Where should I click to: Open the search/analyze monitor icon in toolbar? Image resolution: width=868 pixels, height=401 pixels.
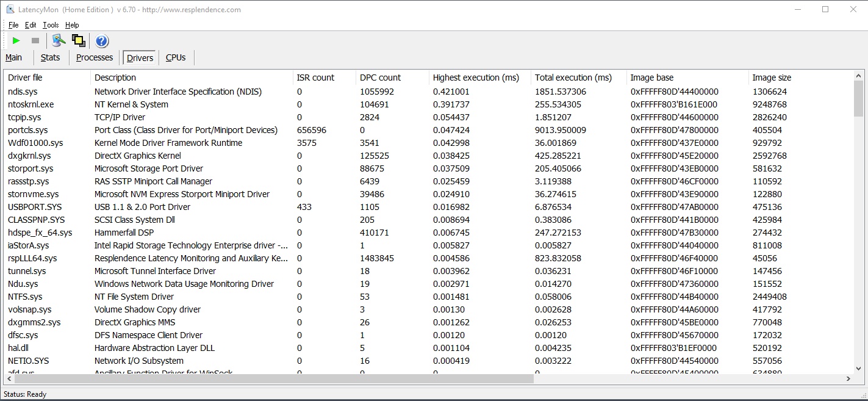[x=59, y=41]
